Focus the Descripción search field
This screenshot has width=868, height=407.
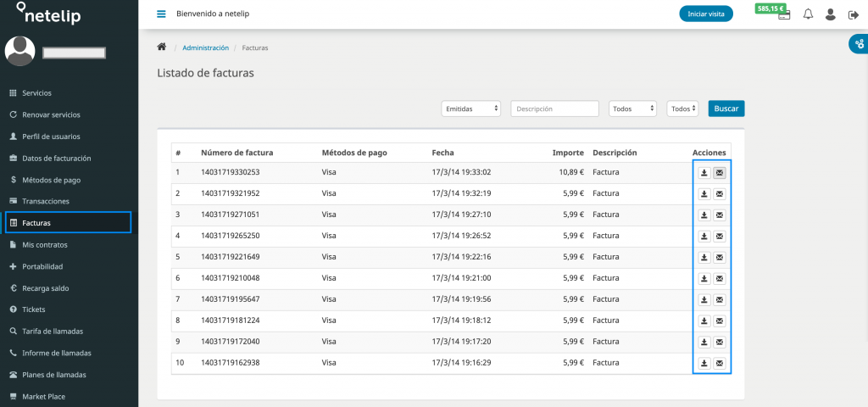pyautogui.click(x=554, y=109)
